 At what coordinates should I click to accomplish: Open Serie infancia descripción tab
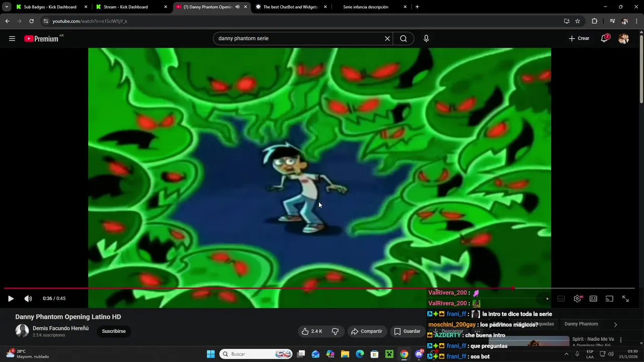coord(366,7)
